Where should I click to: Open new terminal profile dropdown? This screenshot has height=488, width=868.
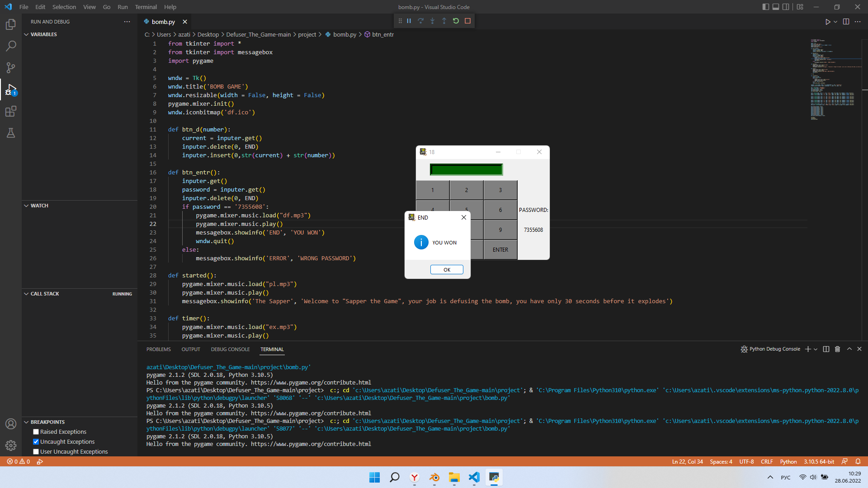pyautogui.click(x=816, y=349)
